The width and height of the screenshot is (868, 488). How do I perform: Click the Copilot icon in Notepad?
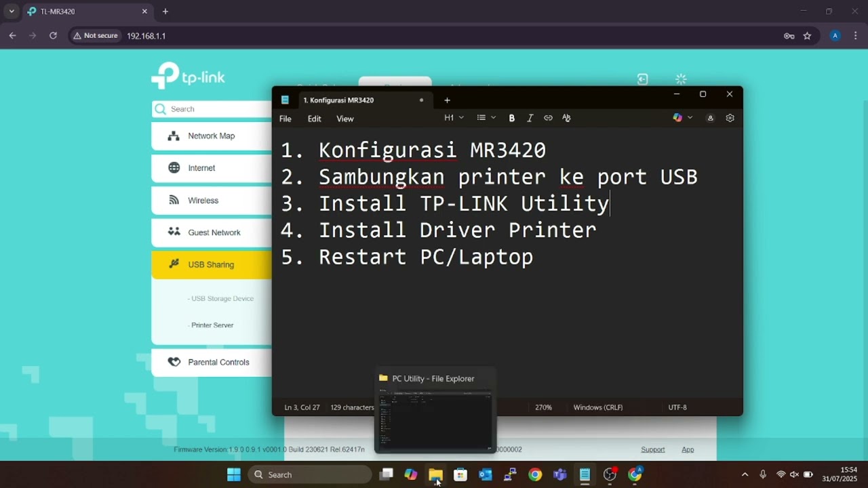[x=677, y=118]
